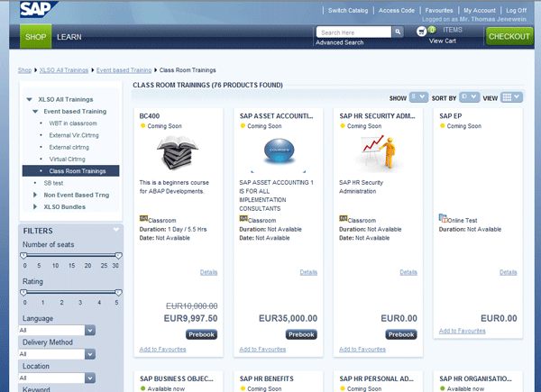Viewport: 541px width, 392px height.
Task: Go to Event based Training breadcrumb link
Action: [x=124, y=70]
